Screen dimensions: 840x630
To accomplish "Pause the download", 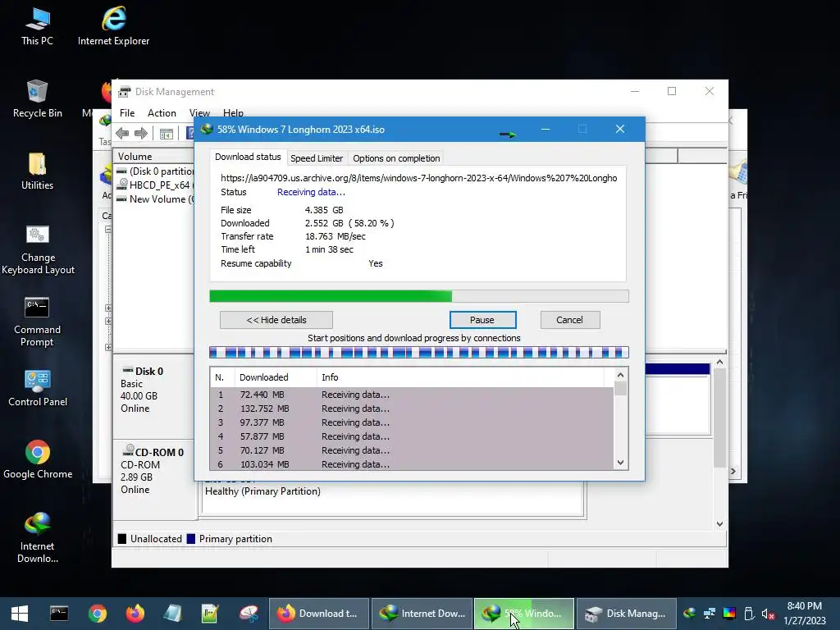I will pyautogui.click(x=482, y=320).
